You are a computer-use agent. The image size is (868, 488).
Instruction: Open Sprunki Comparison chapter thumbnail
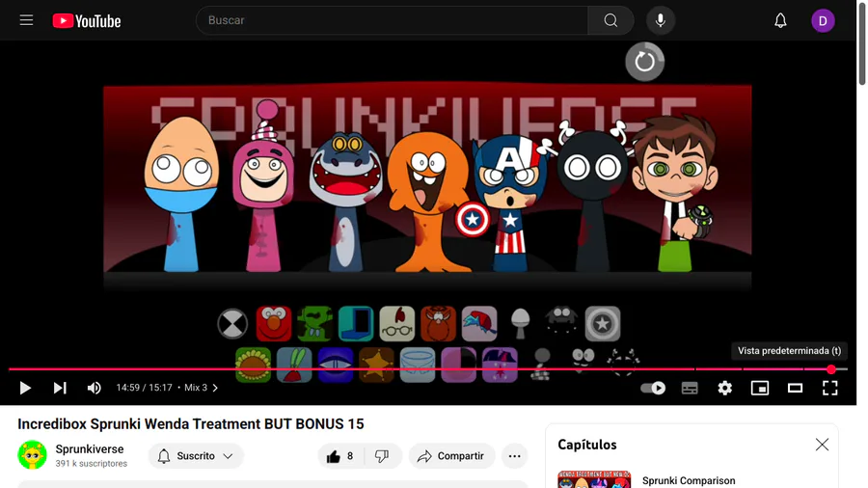pyautogui.click(x=594, y=479)
